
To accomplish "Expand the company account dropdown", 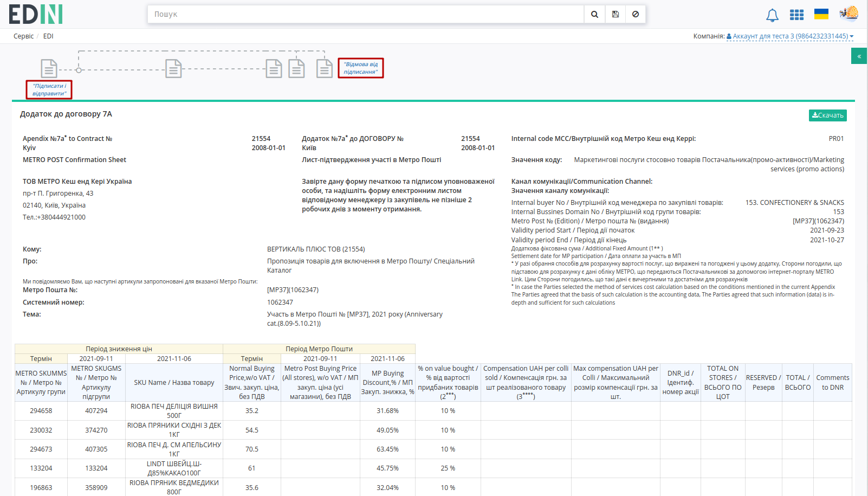I will coord(790,36).
